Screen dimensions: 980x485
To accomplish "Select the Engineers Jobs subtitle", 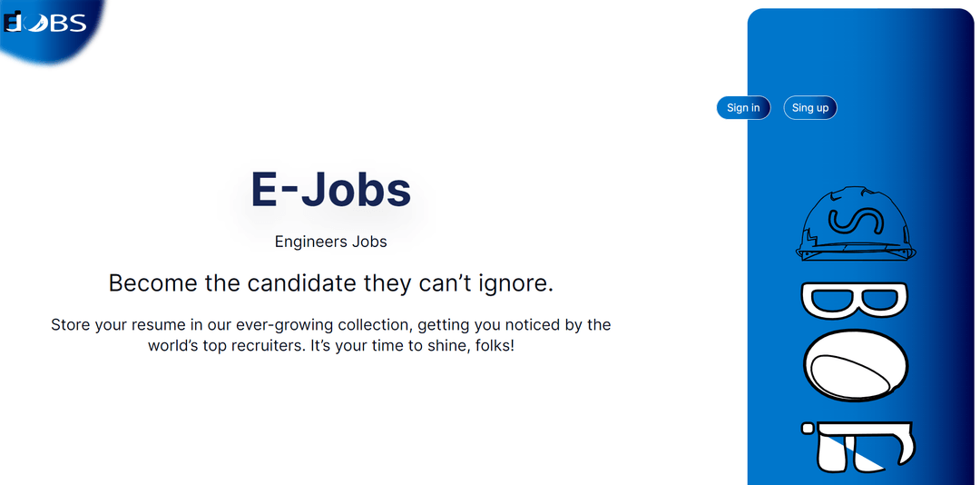I will coord(330,242).
